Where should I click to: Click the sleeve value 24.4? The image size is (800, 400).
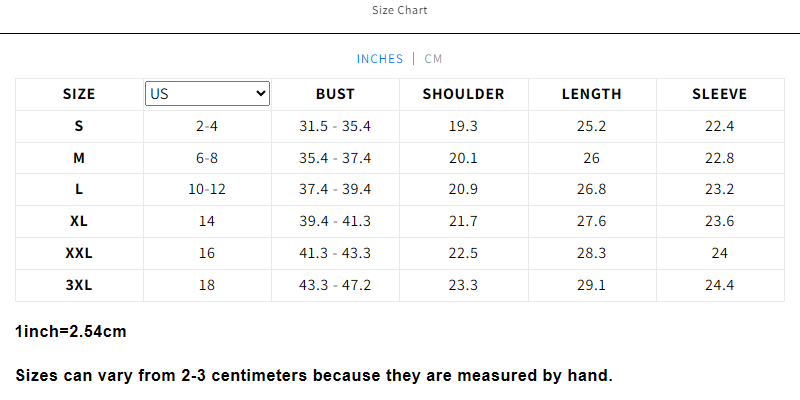pyautogui.click(x=719, y=285)
